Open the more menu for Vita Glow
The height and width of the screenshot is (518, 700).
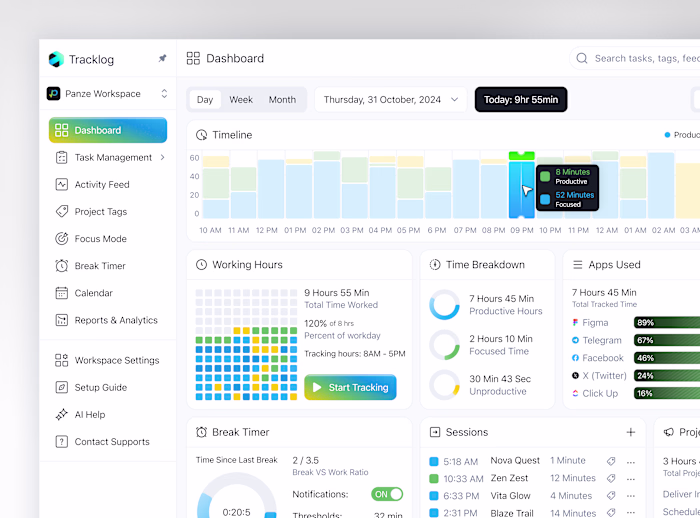(631, 497)
